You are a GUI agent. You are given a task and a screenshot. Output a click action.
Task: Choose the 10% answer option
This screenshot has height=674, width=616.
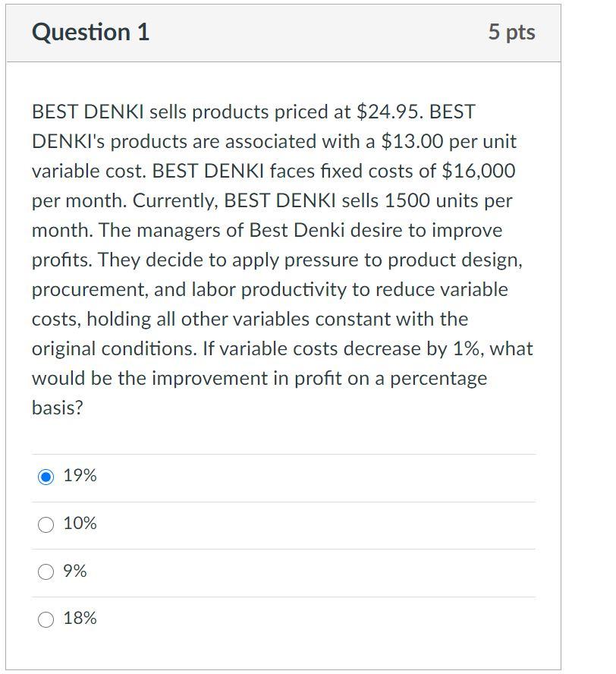47,524
